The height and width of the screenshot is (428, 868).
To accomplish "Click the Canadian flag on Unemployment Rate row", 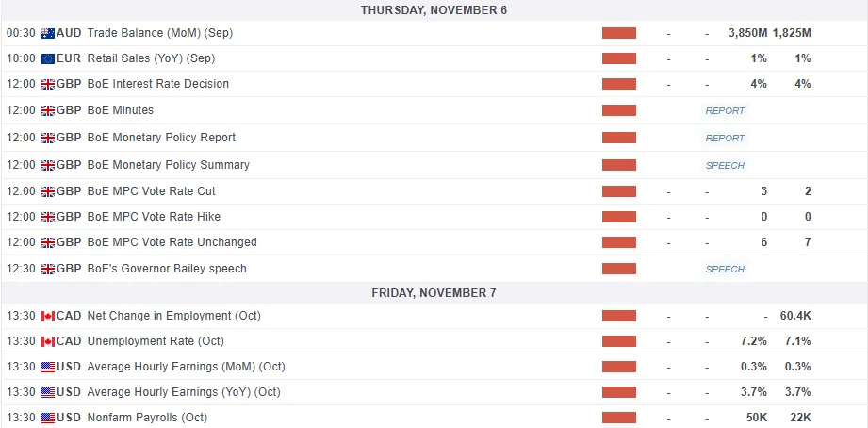I will point(48,341).
